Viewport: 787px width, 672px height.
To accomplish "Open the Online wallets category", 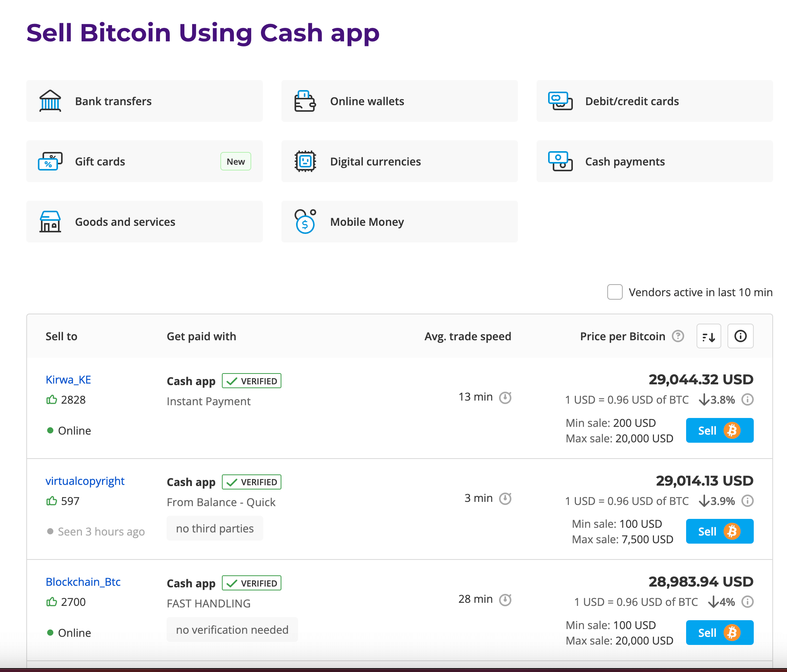I will point(399,101).
